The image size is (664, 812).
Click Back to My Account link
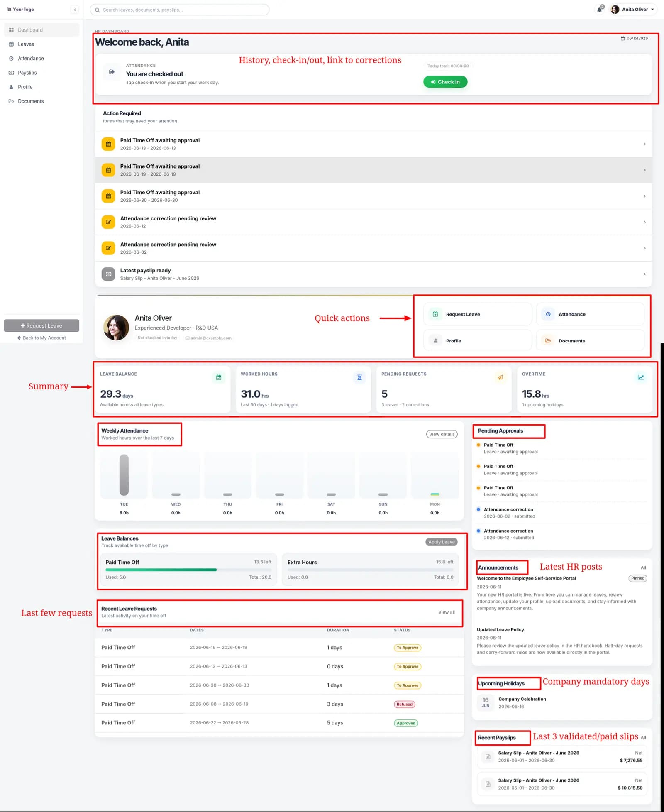(x=41, y=338)
